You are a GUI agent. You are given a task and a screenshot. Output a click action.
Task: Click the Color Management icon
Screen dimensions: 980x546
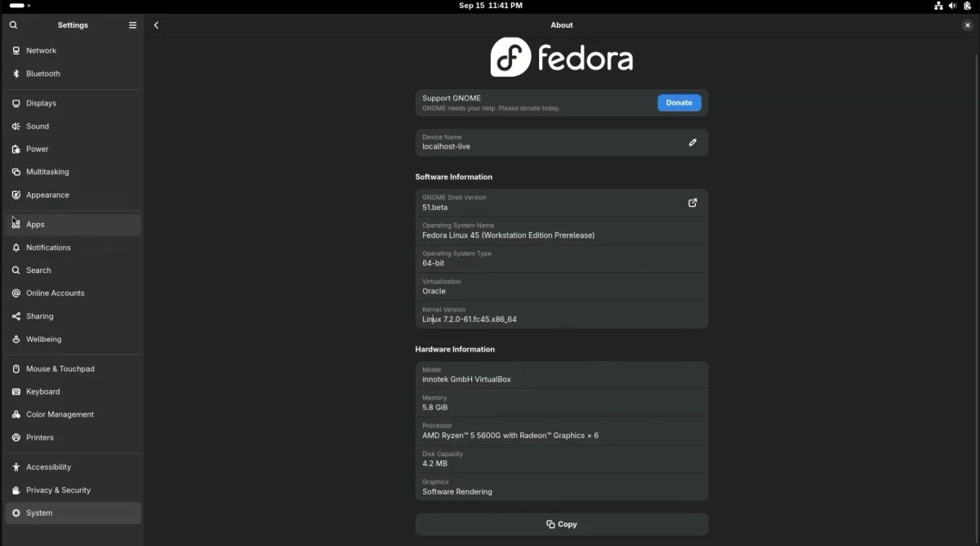pos(16,414)
